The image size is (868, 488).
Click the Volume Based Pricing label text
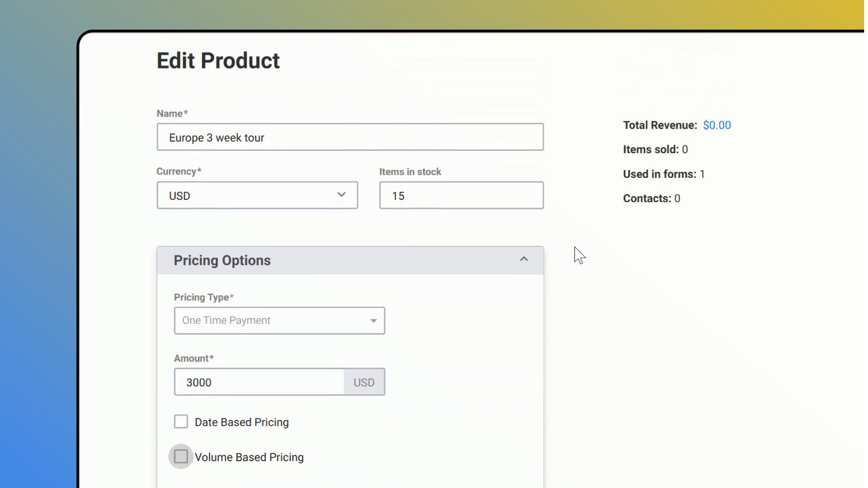pos(249,457)
